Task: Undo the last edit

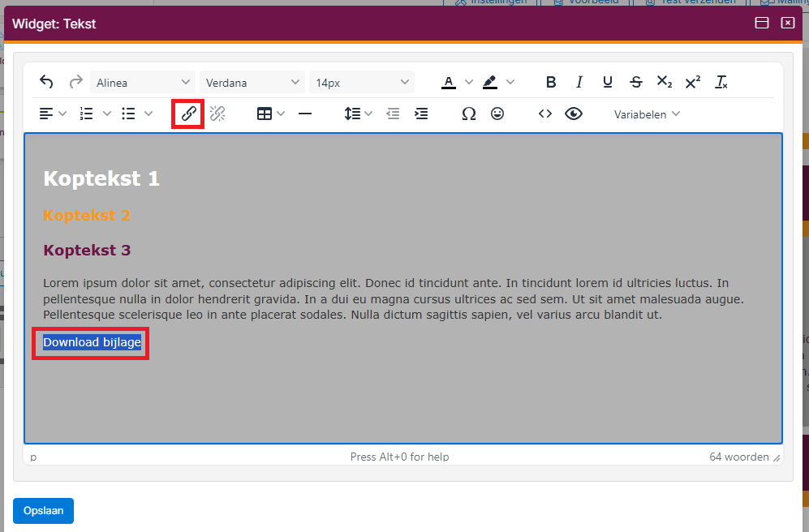Action: tap(46, 82)
